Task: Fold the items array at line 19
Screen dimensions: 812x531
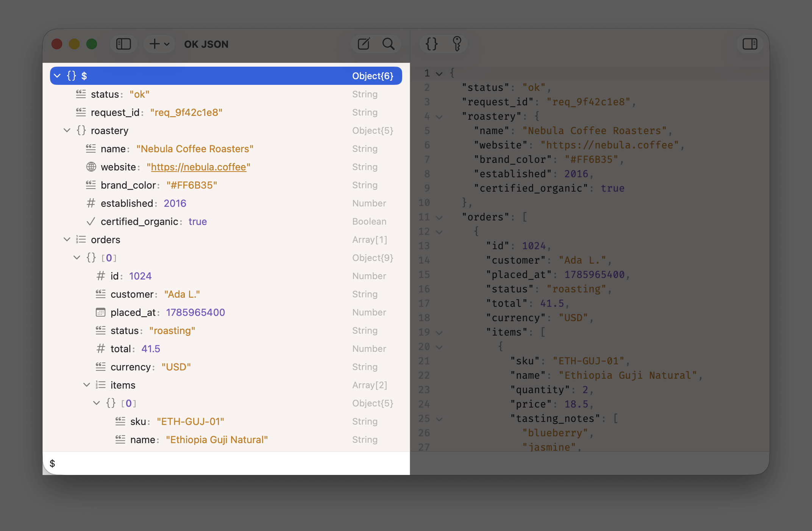Action: click(x=439, y=333)
